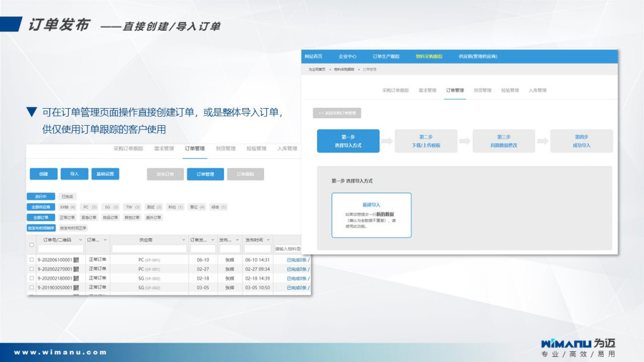Open the 需求管理 tab in right panel
The image size is (644, 362).
[428, 90]
